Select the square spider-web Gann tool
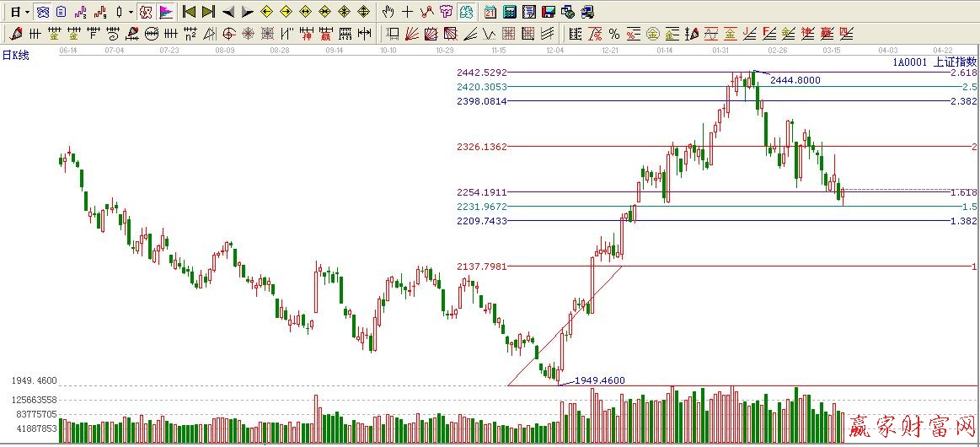Screen dimensions: 980x447 click(x=267, y=33)
